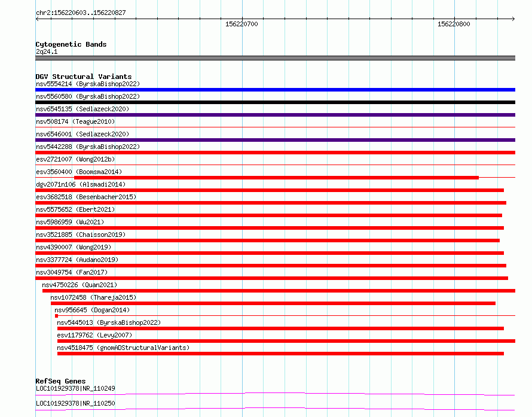Select the blue nsv5554214 variant bar
This screenshot has height=417, width=532.
tap(275, 90)
